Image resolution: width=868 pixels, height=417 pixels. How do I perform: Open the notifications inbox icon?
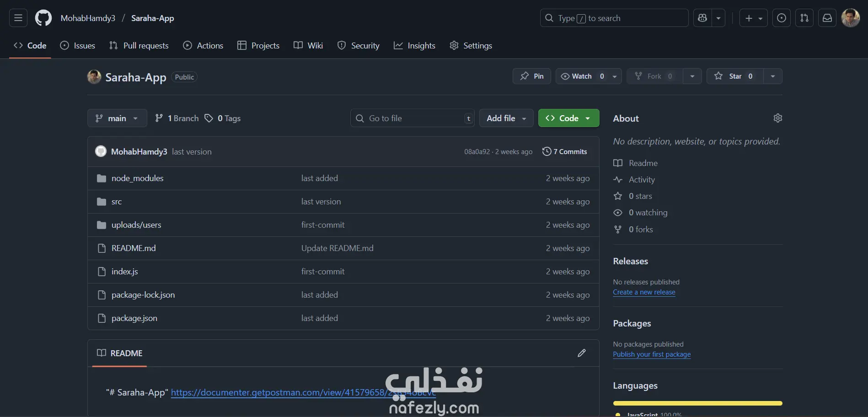click(x=827, y=18)
